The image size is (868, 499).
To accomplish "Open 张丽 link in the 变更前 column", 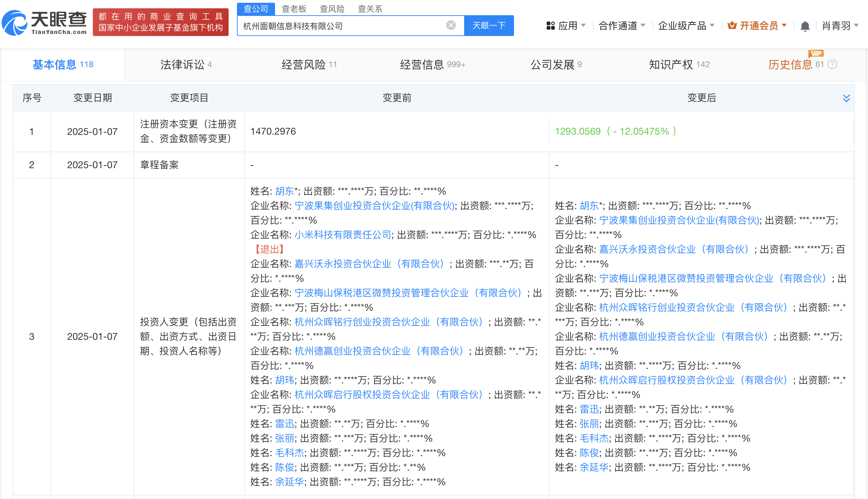I will (x=284, y=438).
